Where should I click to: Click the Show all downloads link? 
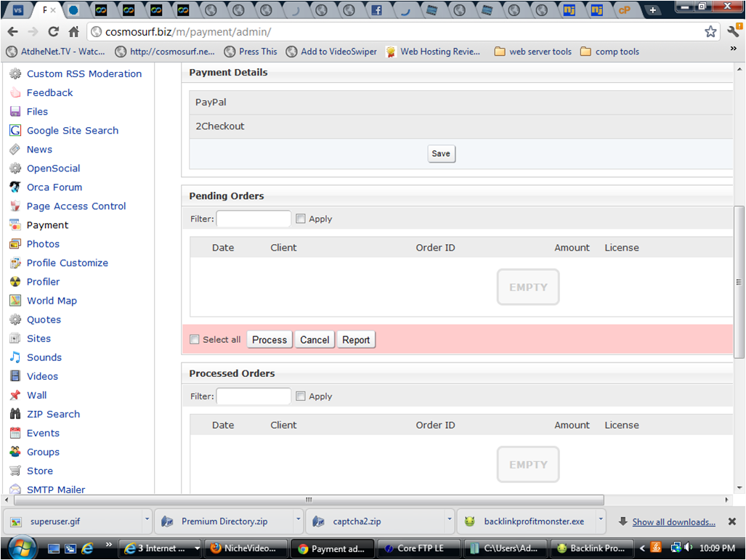pyautogui.click(x=673, y=522)
